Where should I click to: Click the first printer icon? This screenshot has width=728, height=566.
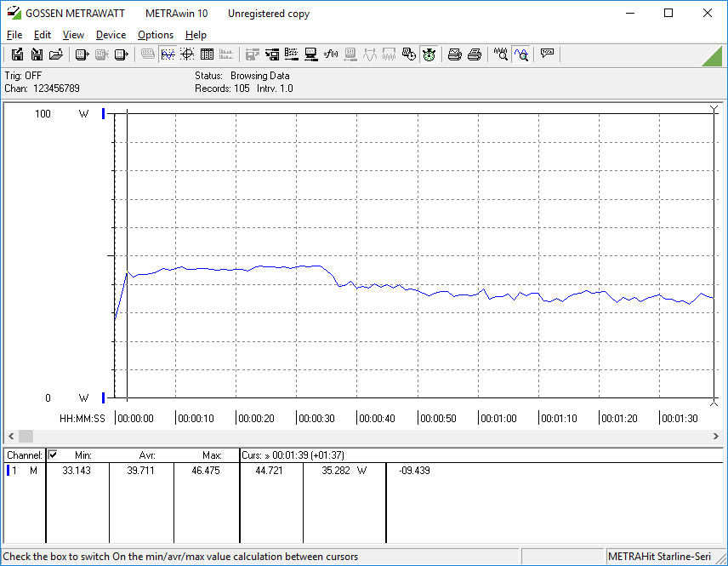(x=455, y=54)
